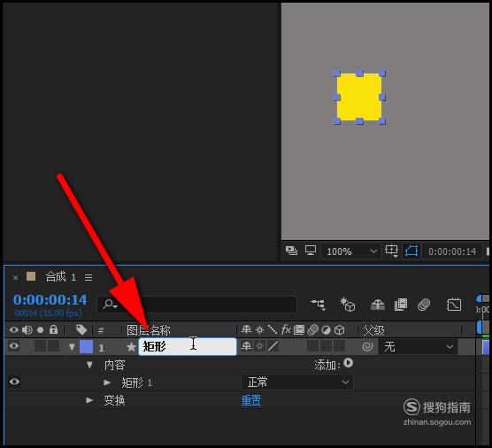Screen dimensions: 492x448
Task: Hide layer 1 with its eye toggle
Action: click(x=13, y=346)
